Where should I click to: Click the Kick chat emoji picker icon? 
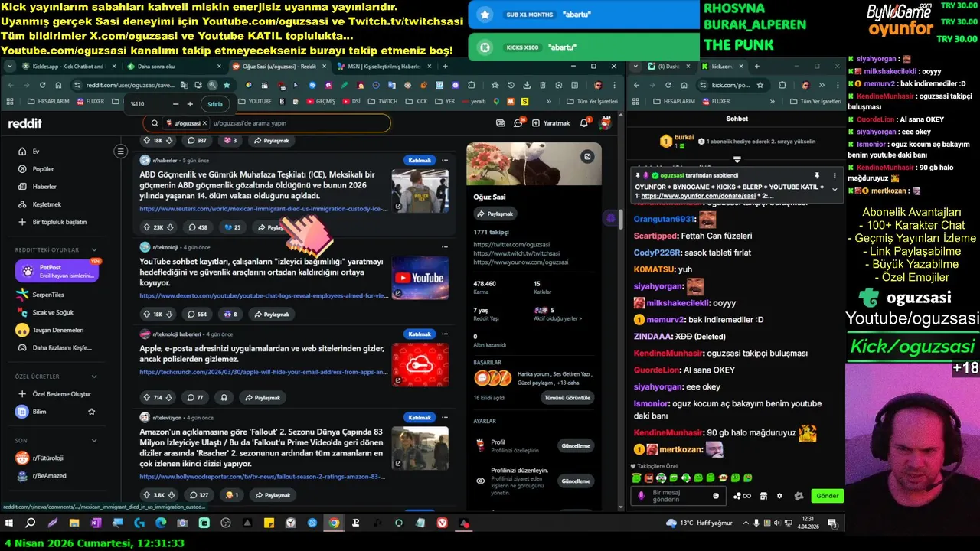coord(716,496)
